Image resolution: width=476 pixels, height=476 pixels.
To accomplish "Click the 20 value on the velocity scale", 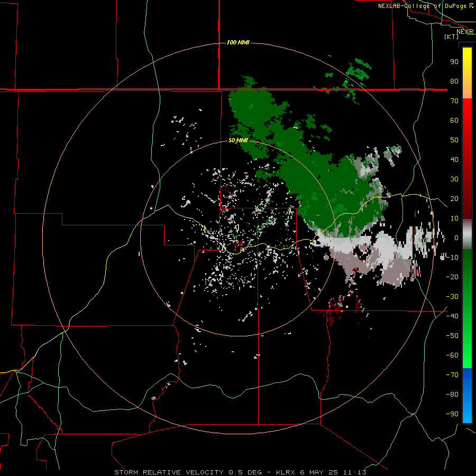I will [x=454, y=199].
